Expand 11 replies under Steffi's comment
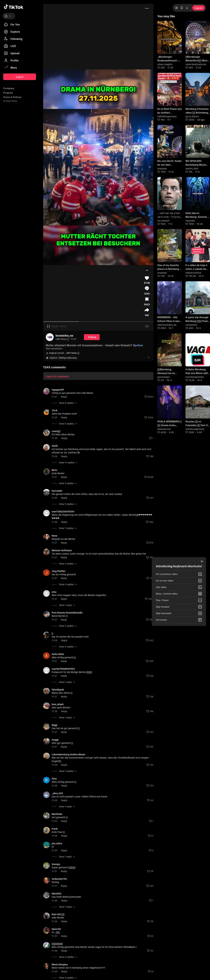 (68, 463)
